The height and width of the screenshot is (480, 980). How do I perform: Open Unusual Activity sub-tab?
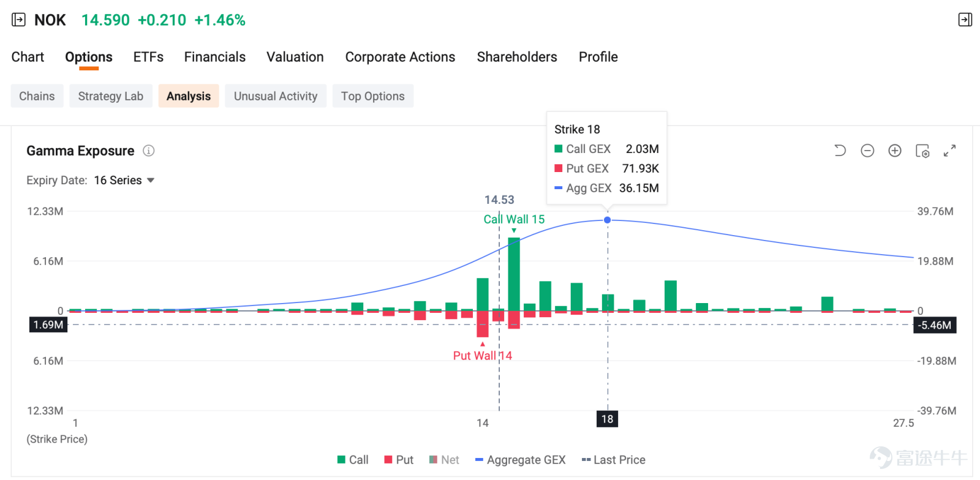pyautogui.click(x=276, y=96)
